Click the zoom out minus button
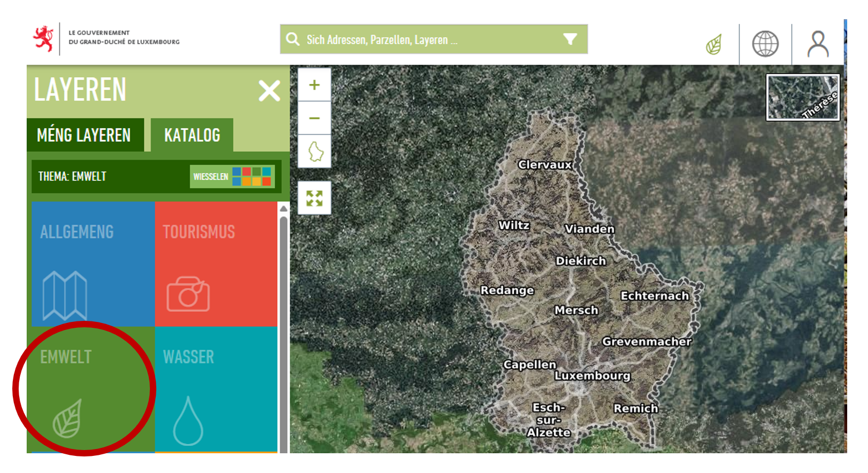Viewport: 868px width, 473px height. [314, 118]
